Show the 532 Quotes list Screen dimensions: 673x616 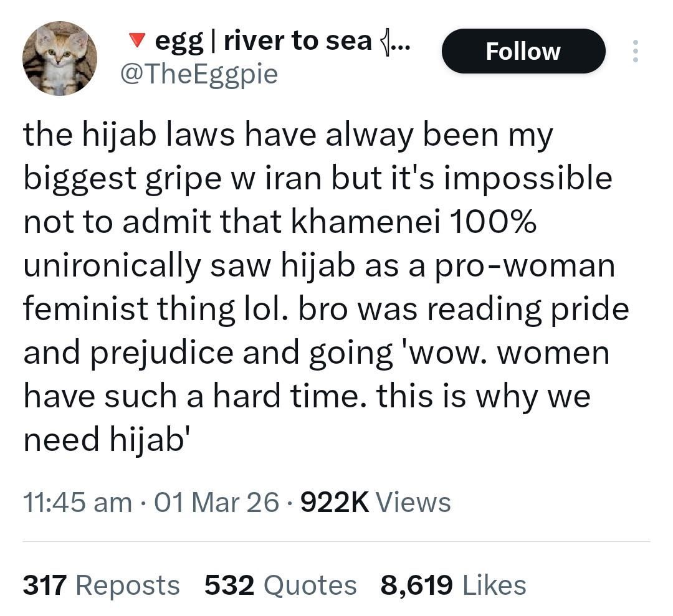pyautogui.click(x=280, y=585)
